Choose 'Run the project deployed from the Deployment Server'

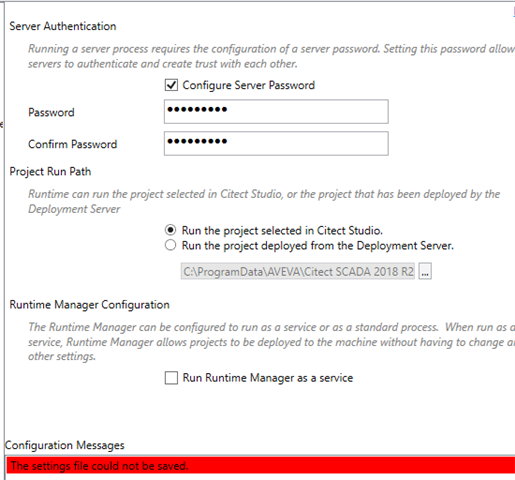point(170,245)
